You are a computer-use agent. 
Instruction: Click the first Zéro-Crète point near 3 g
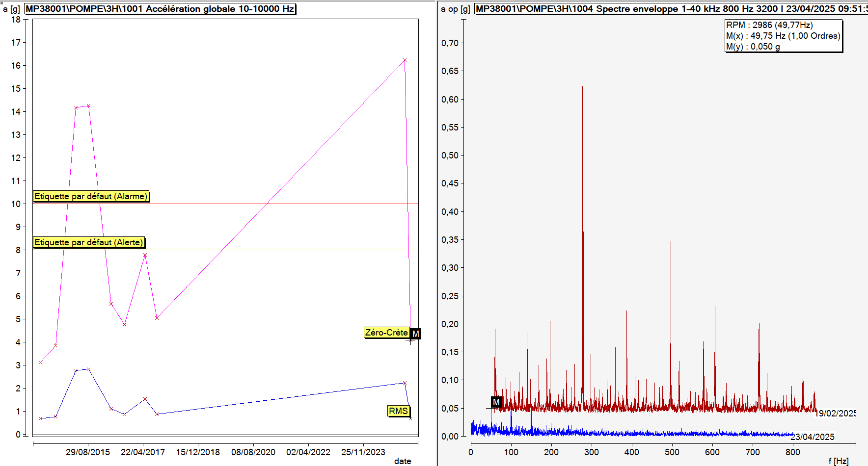click(x=40, y=362)
